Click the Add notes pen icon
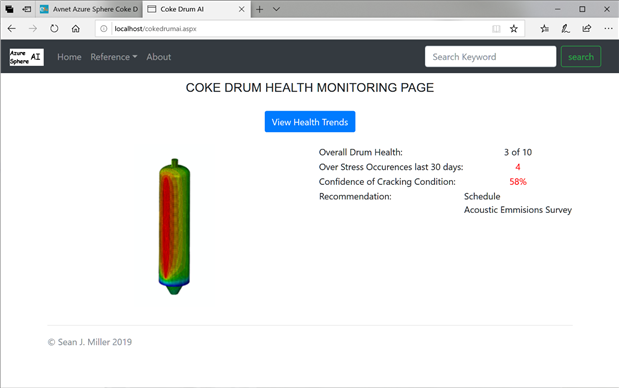Screen dimensions: 619x388 tap(565, 28)
